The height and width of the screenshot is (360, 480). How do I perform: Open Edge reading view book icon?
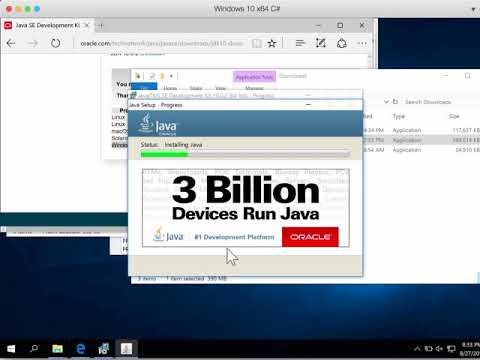tap(256, 43)
